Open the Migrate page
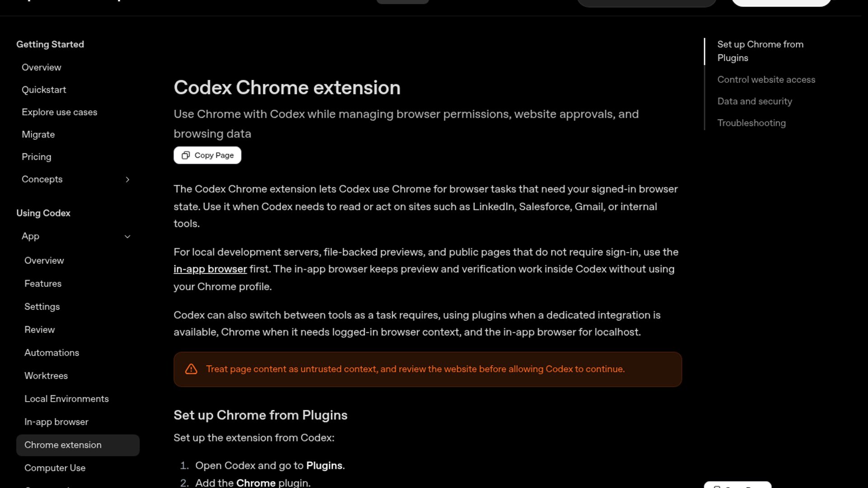868x488 pixels. (x=38, y=135)
